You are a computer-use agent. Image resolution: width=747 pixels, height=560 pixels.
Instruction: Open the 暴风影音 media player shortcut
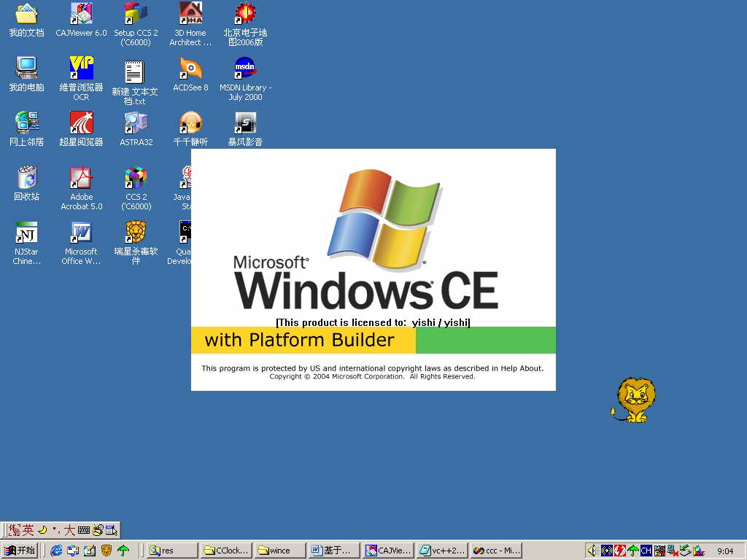[245, 128]
